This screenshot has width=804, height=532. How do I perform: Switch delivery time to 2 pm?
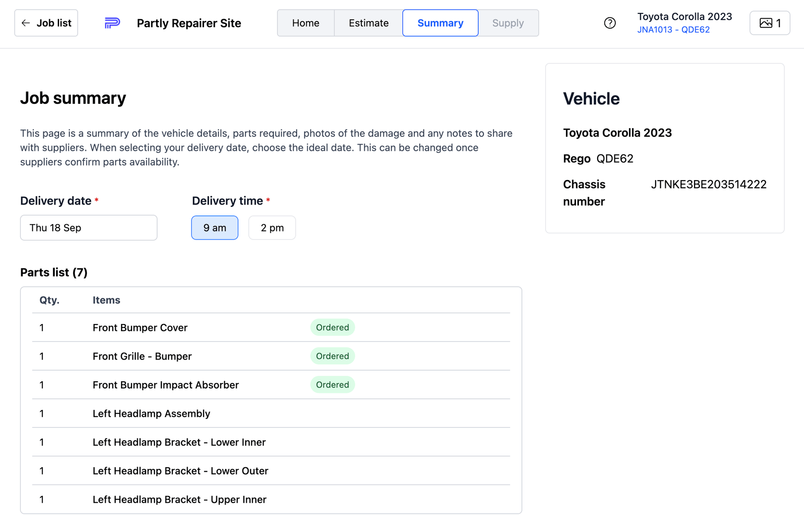(x=272, y=228)
